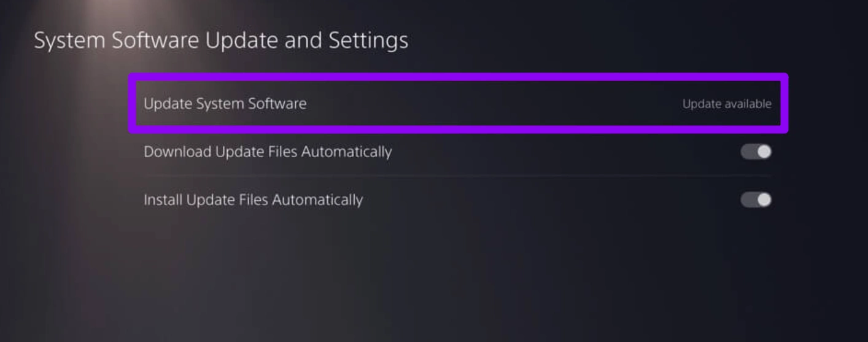Choose the Download Update Files Automatically row

[x=457, y=152]
